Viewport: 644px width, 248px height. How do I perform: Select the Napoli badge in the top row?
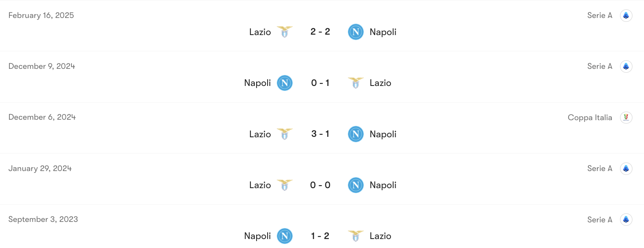tap(355, 32)
